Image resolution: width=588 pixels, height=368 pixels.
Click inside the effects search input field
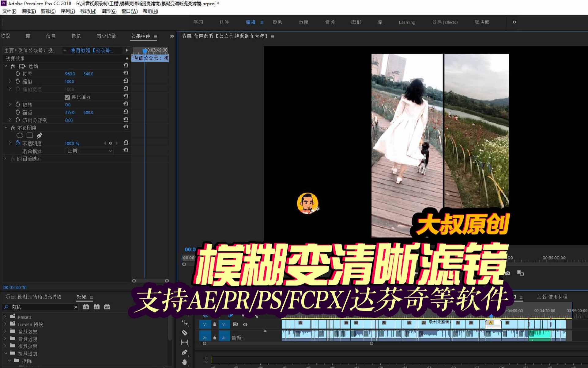pyautogui.click(x=40, y=307)
